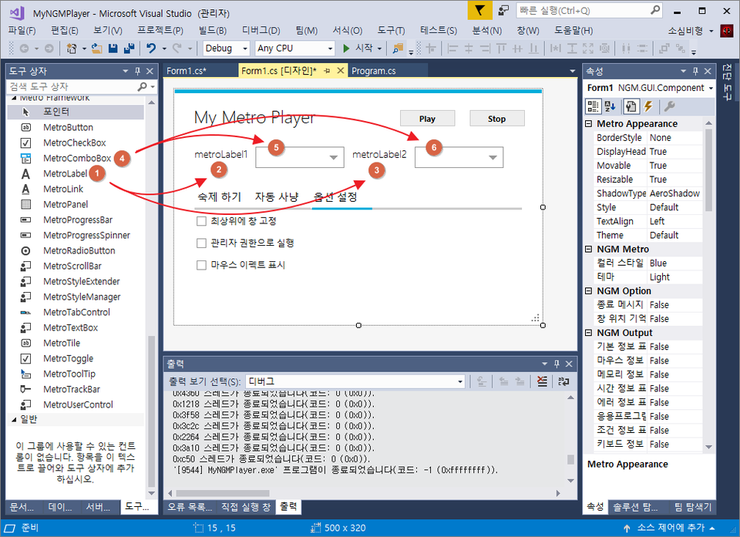Click Clear All icon in Output panel
This screenshot has width=740, height=537.
542,381
